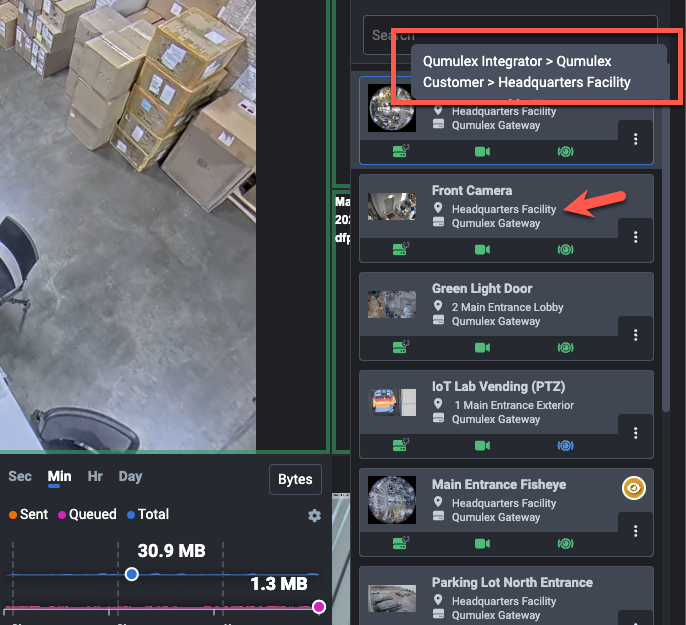Open the Green Light Door three-dot menu
This screenshot has width=686, height=625.
pyautogui.click(x=635, y=335)
